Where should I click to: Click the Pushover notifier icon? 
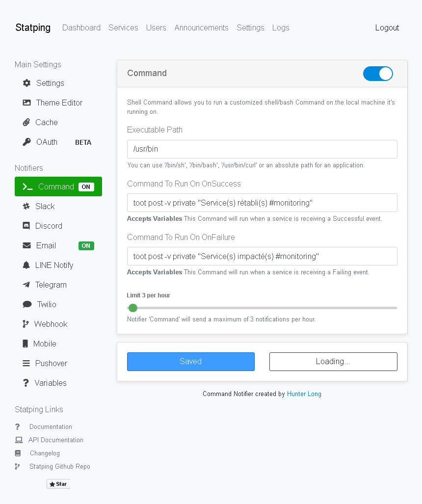tap(26, 363)
